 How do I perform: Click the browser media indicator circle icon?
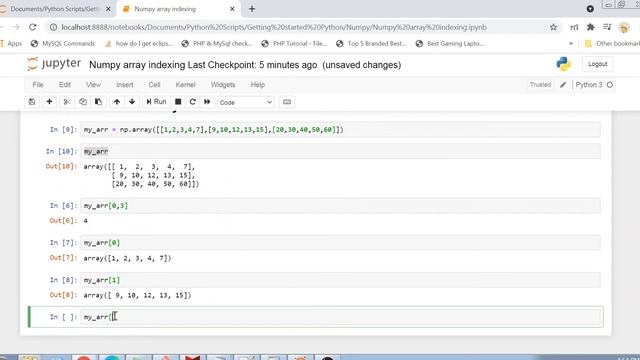590,9
